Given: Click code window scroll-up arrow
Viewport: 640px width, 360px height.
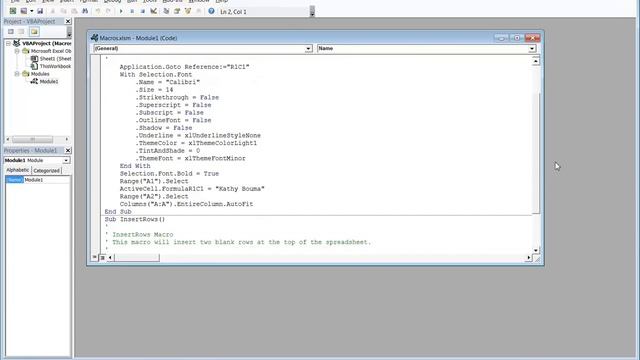Looking at the screenshot, I should (x=536, y=61).
